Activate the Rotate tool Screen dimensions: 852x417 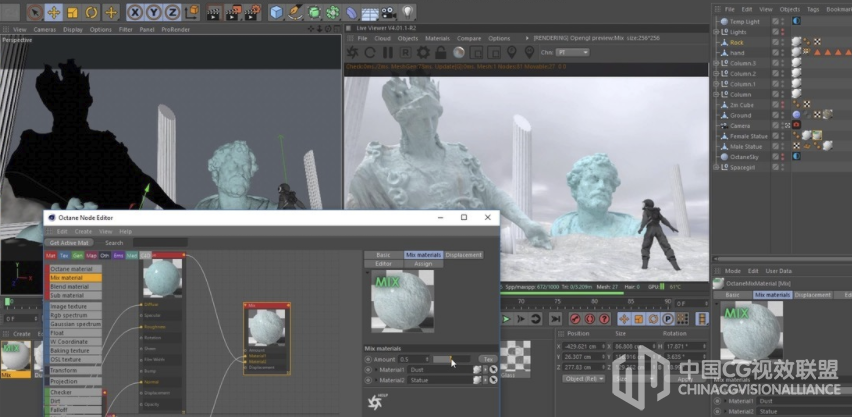click(91, 12)
